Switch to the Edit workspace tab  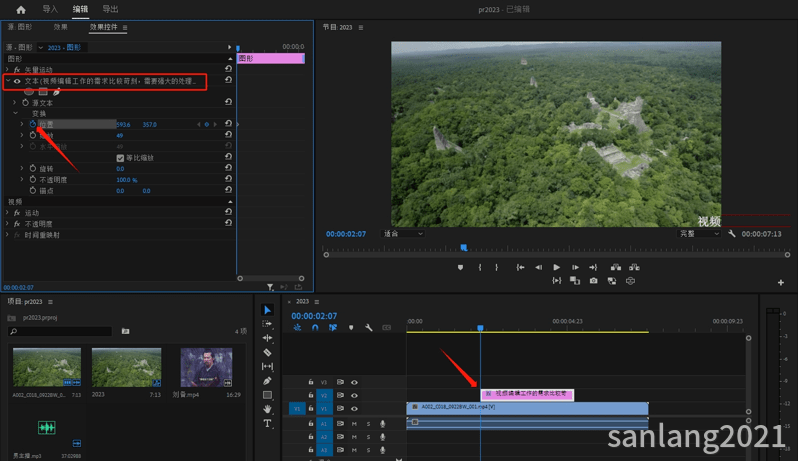pos(80,9)
